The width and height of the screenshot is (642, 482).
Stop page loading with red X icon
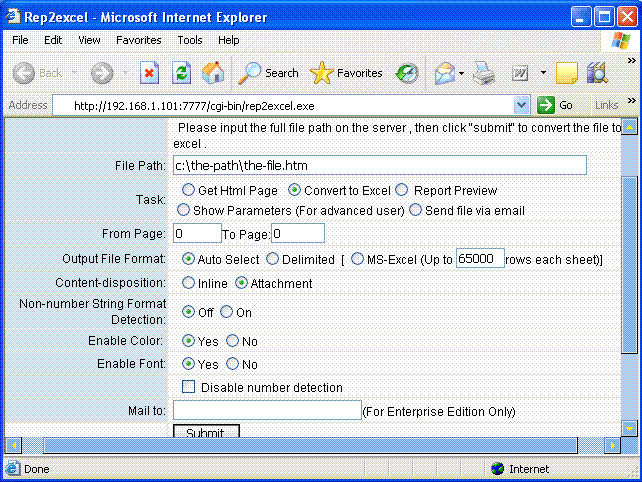click(149, 73)
